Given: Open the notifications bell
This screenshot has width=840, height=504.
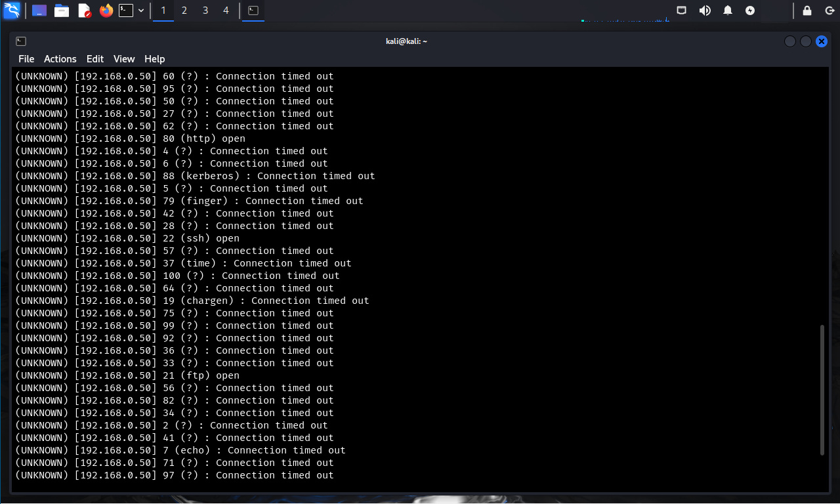Looking at the screenshot, I should (728, 10).
